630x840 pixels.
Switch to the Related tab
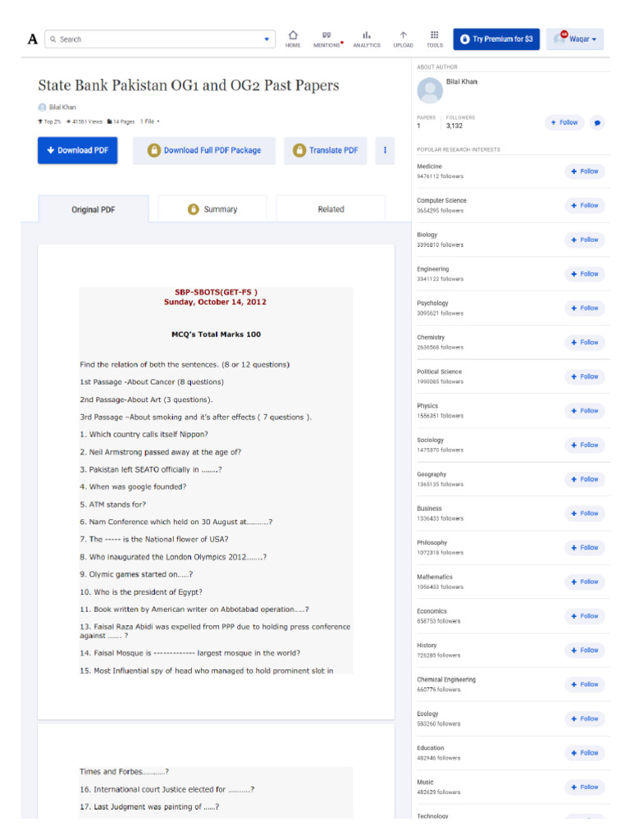click(331, 209)
